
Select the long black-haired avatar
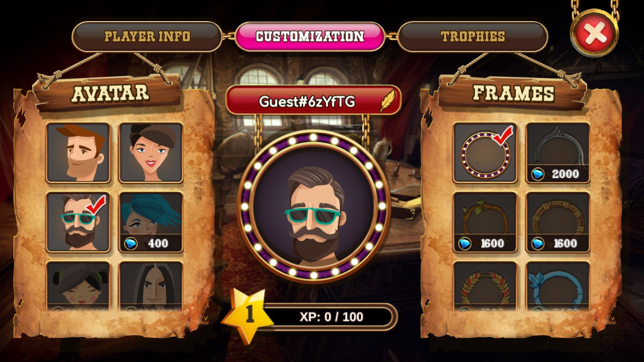click(x=151, y=286)
